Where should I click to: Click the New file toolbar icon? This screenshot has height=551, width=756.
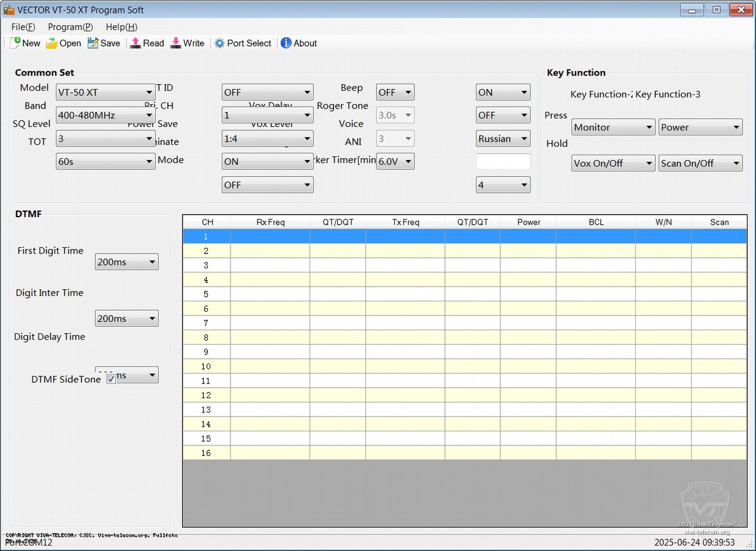click(15, 43)
